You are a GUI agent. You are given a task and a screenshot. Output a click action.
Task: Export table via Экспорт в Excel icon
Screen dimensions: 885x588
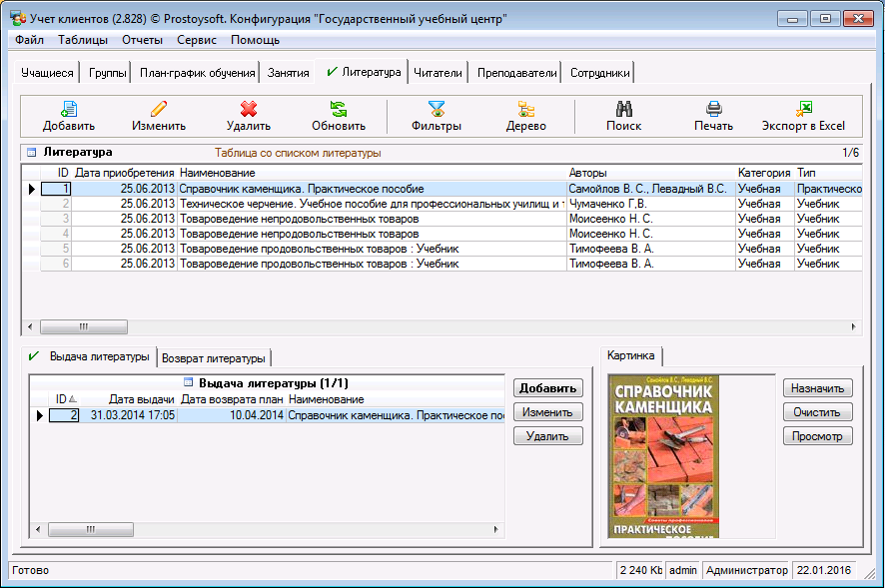(x=803, y=110)
